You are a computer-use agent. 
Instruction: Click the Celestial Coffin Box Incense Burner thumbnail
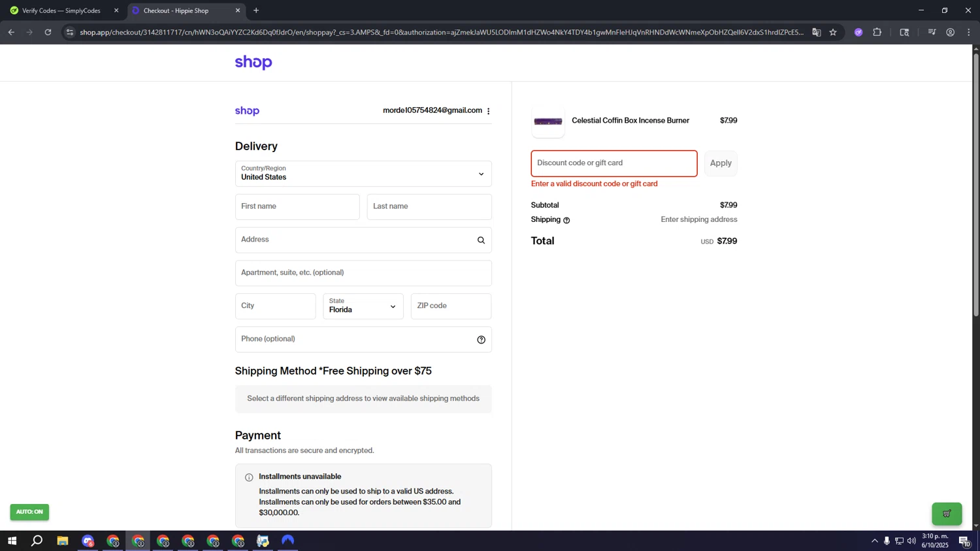[x=548, y=121]
